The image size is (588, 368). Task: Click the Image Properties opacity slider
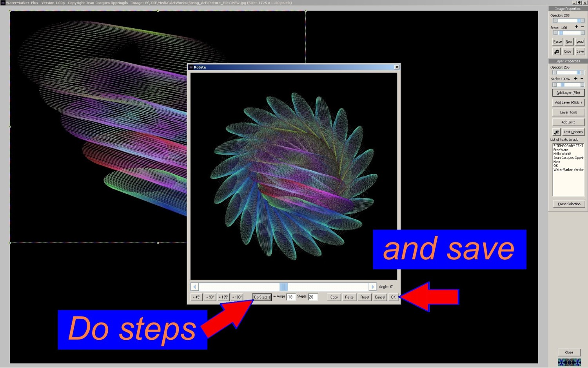point(568,21)
